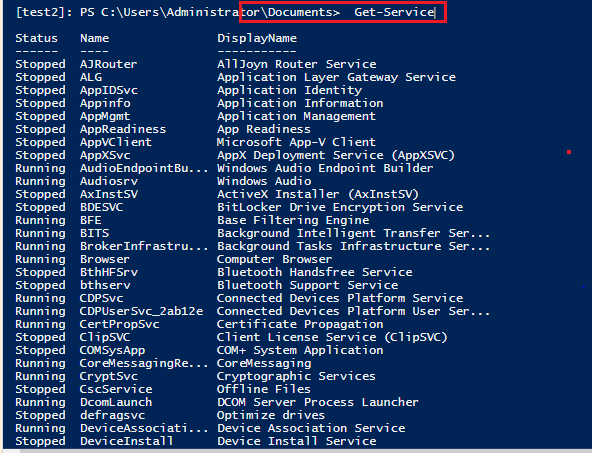
Task: Click the AppIDSvc service entry
Action: 109,90
